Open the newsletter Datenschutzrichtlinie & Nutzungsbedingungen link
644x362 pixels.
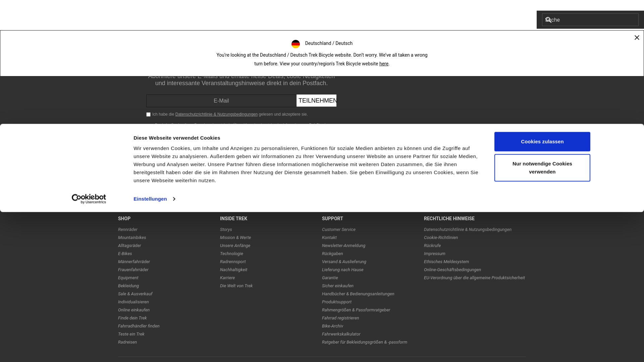tap(216, 114)
